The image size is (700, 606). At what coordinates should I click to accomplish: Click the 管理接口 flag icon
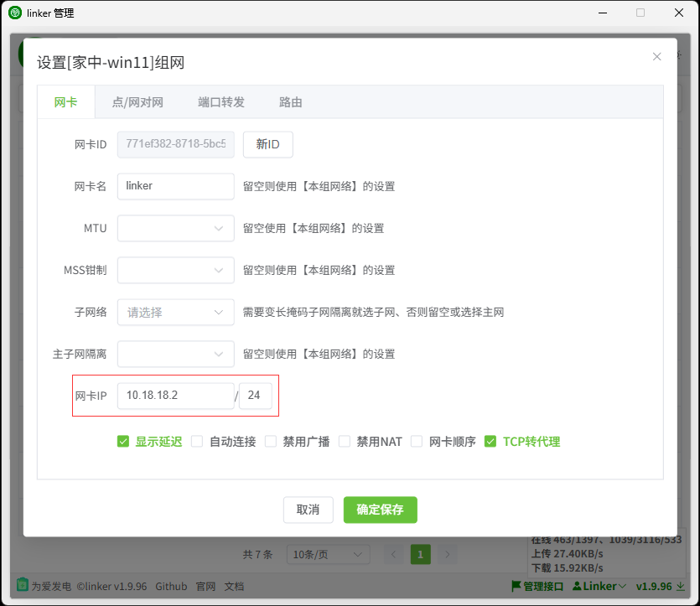[x=516, y=586]
